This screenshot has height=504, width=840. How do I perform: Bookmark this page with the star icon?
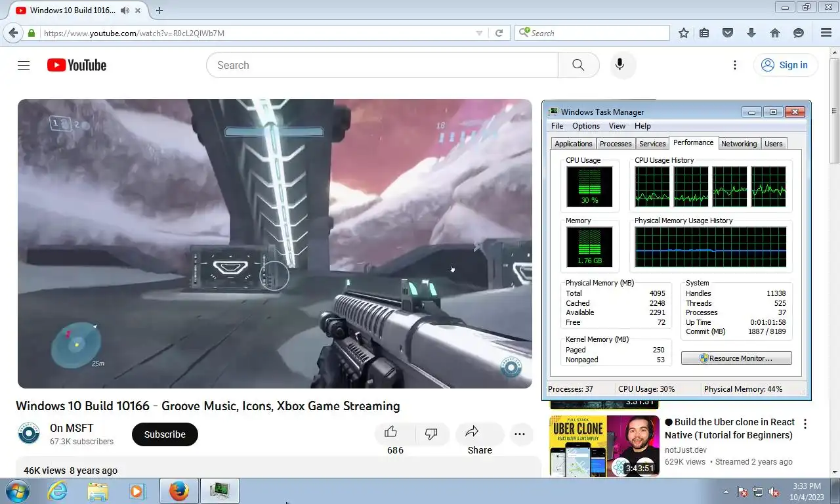point(684,33)
